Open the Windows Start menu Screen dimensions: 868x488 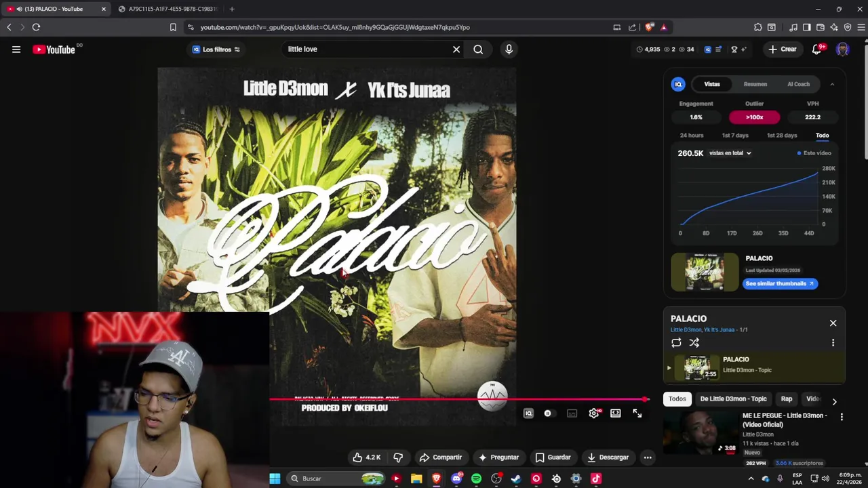275,479
